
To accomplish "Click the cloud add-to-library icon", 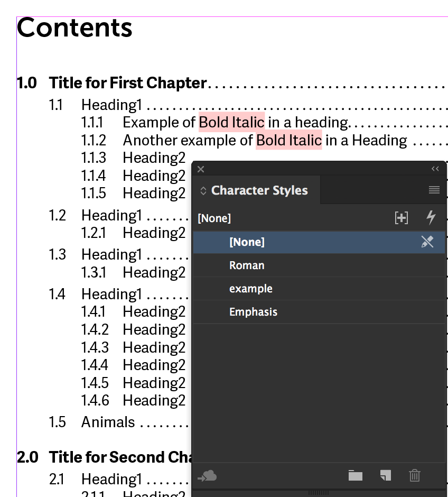I will (207, 476).
